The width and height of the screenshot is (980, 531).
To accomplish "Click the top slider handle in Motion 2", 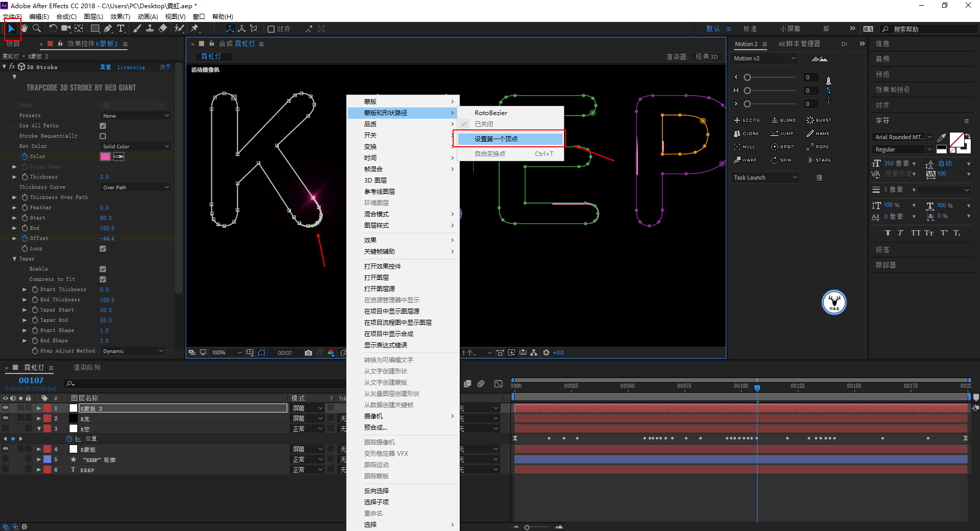I will [747, 77].
